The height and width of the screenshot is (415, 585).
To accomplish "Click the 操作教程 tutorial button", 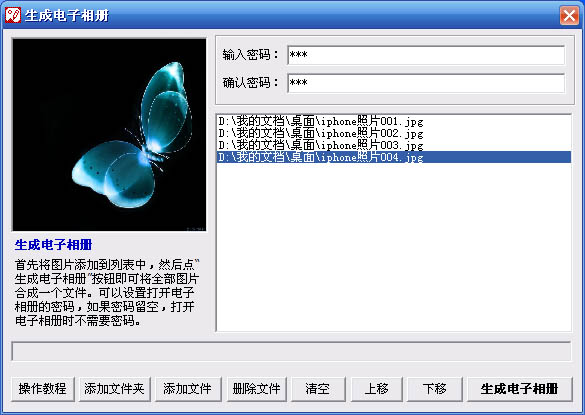I will pos(43,389).
